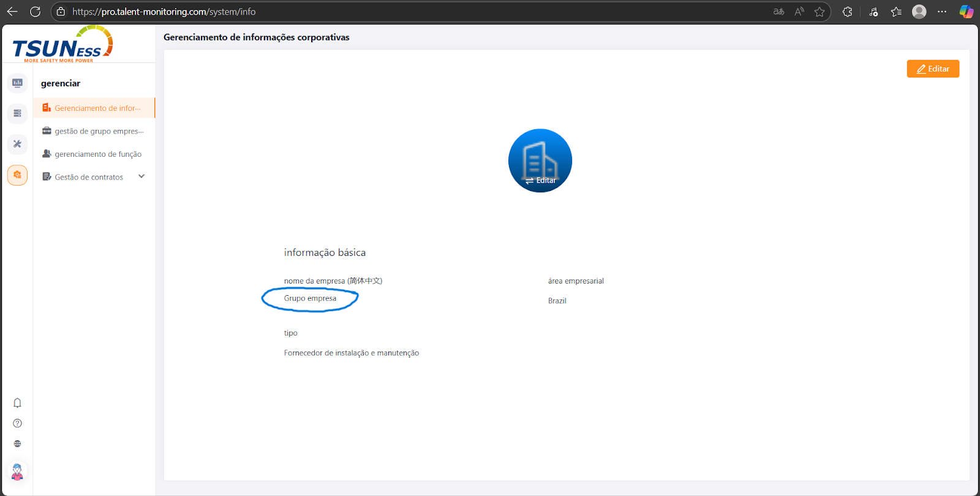Click the browser address bar URL
This screenshot has height=496, width=980.
pyautogui.click(x=164, y=12)
